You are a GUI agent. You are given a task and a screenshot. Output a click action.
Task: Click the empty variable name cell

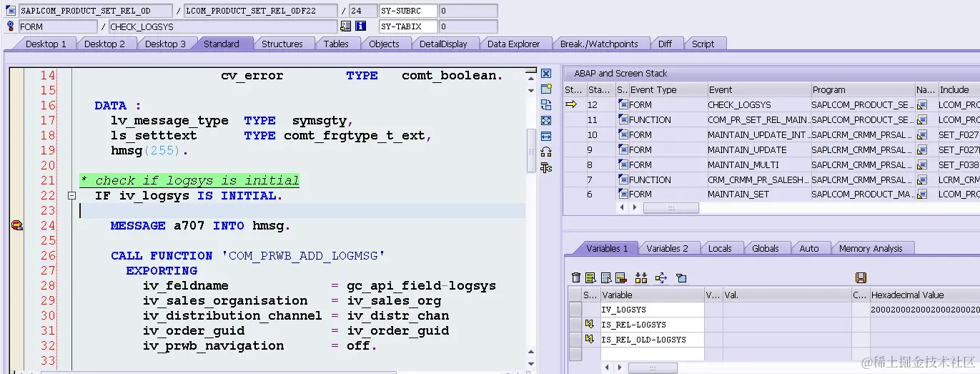point(652,355)
